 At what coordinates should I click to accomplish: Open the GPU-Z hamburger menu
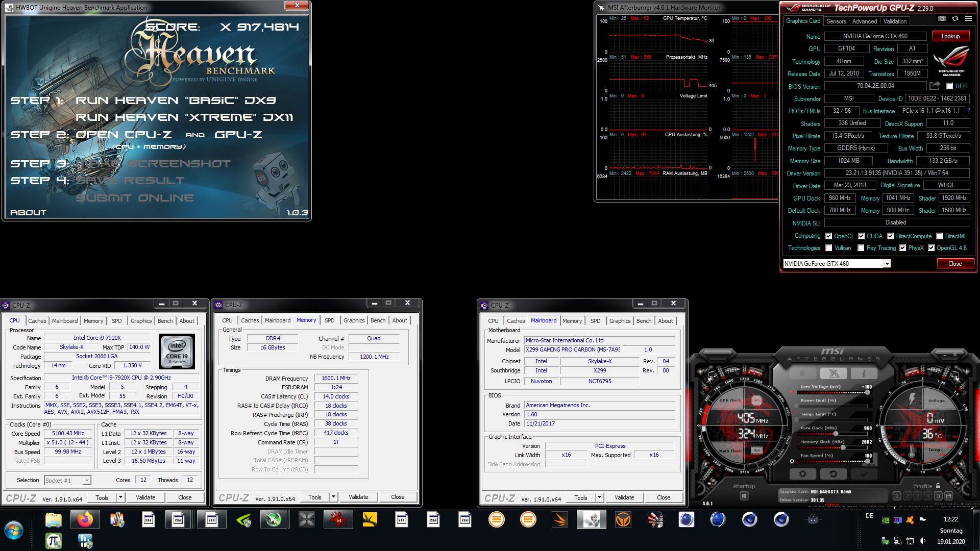[968, 19]
